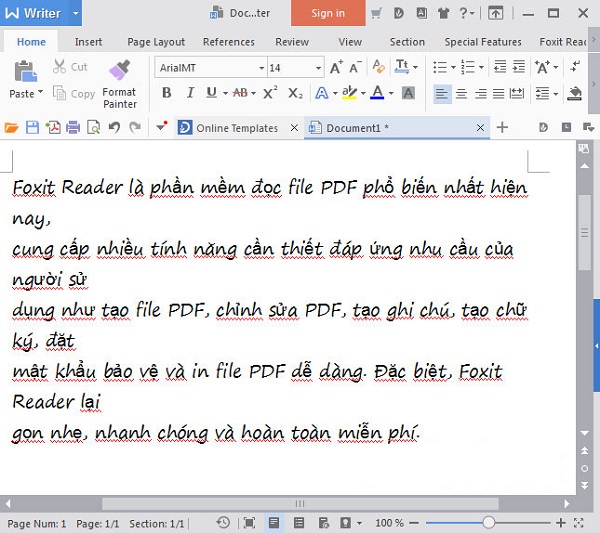Expand the Paste options arrow
The width and height of the screenshot is (600, 533).
click(40, 92)
